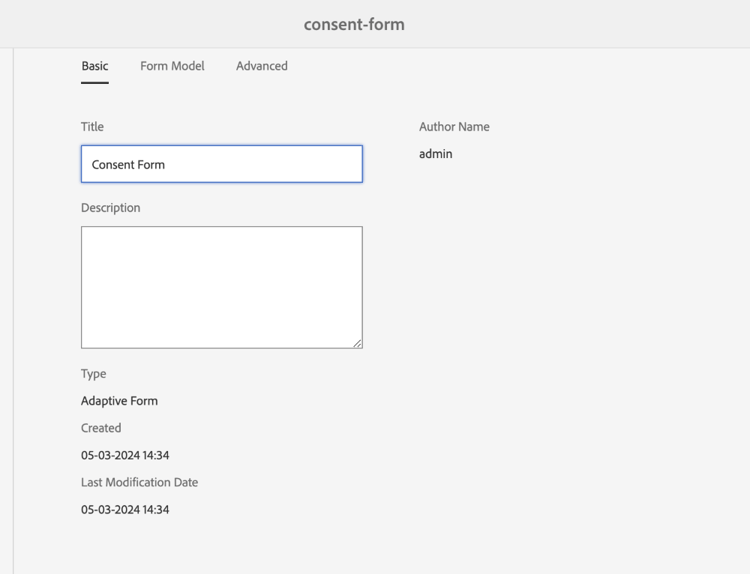Click the Title field label
Screen dimensions: 750x574
tap(92, 127)
